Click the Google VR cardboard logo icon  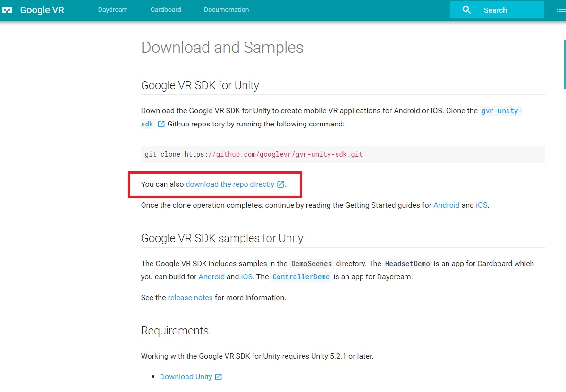tap(7, 10)
